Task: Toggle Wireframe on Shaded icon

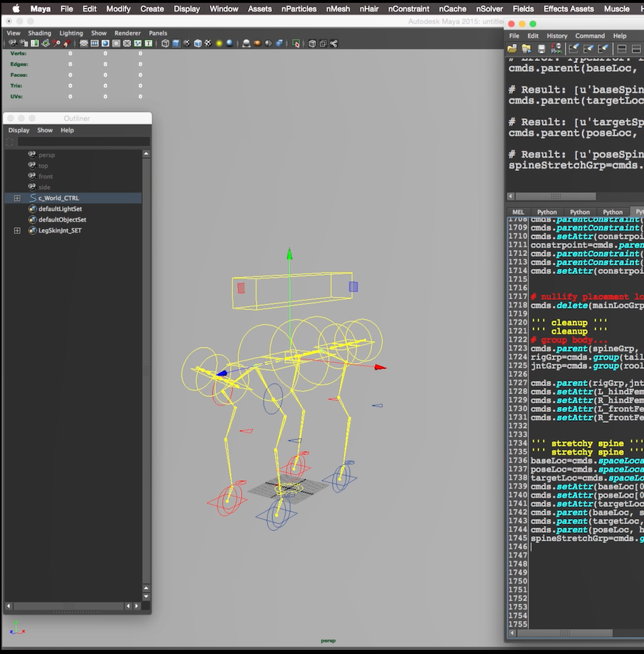Action: tap(198, 43)
